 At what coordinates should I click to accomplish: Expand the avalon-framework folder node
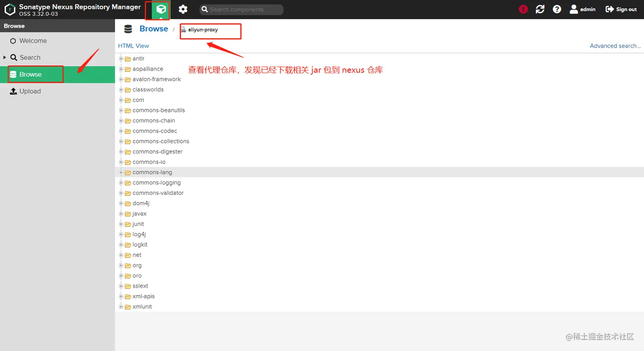click(x=121, y=79)
